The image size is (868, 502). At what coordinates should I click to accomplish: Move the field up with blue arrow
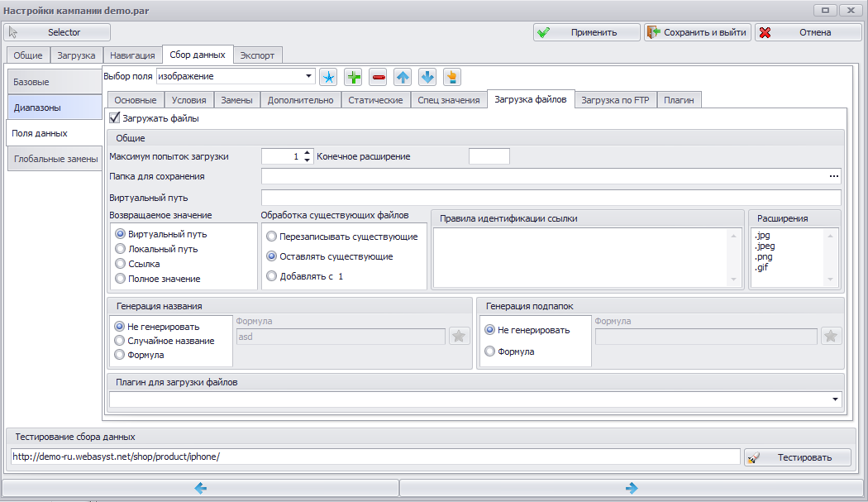[403, 77]
